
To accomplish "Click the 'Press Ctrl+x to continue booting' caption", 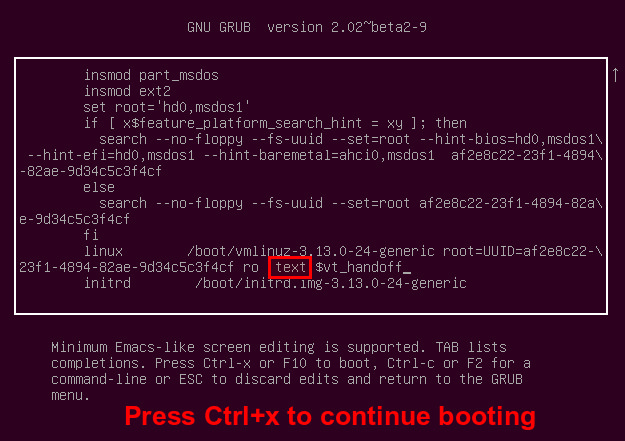I will point(330,416).
